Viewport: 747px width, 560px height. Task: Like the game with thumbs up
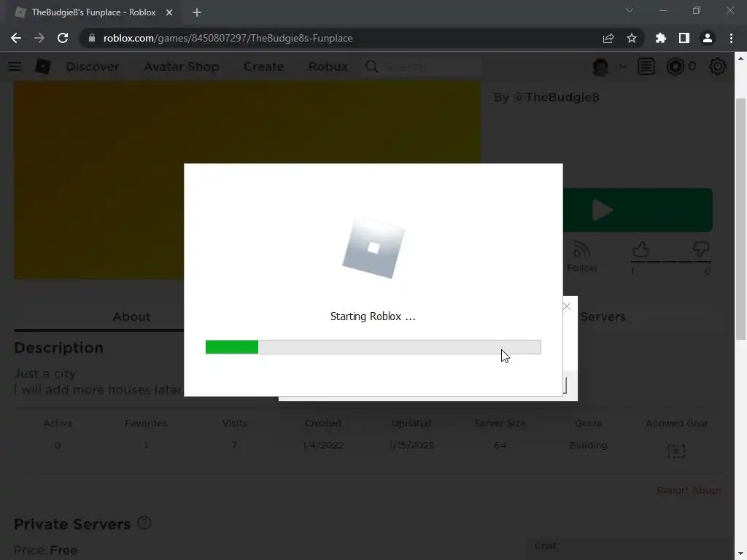(640, 249)
